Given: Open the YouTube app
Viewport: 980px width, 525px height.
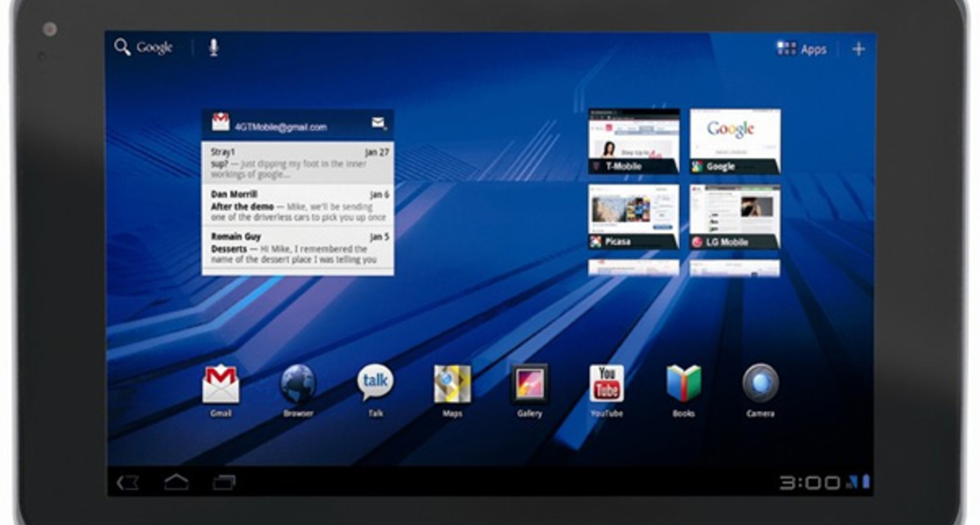Looking at the screenshot, I should pyautogui.click(x=607, y=385).
